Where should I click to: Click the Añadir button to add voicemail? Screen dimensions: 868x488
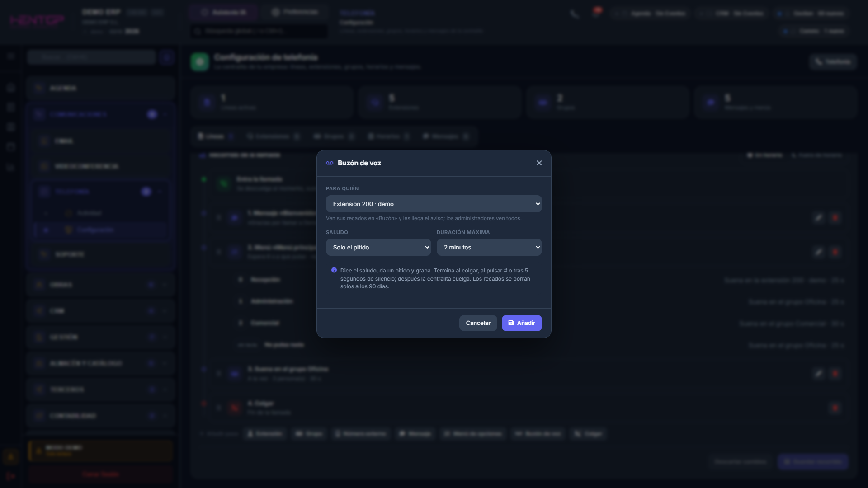[x=522, y=323]
